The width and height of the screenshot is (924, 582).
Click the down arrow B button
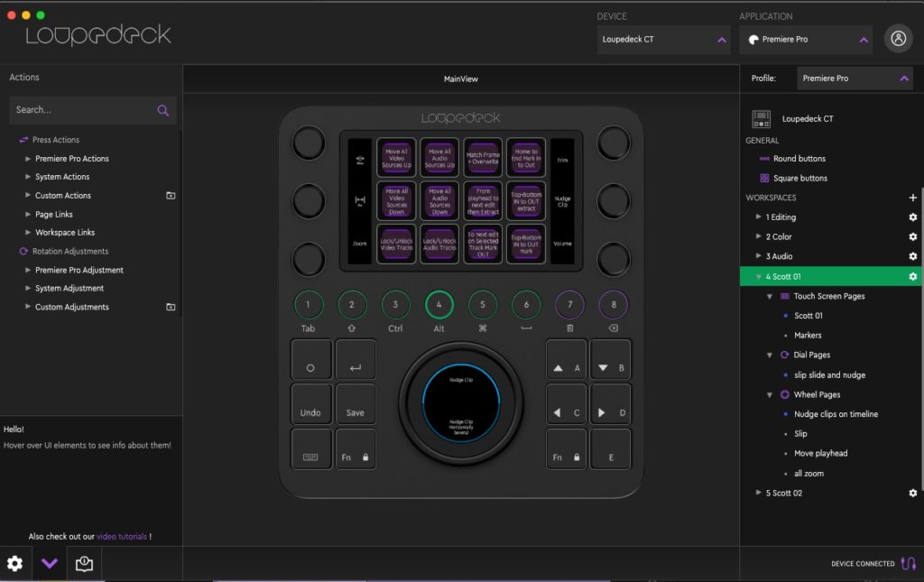(611, 360)
